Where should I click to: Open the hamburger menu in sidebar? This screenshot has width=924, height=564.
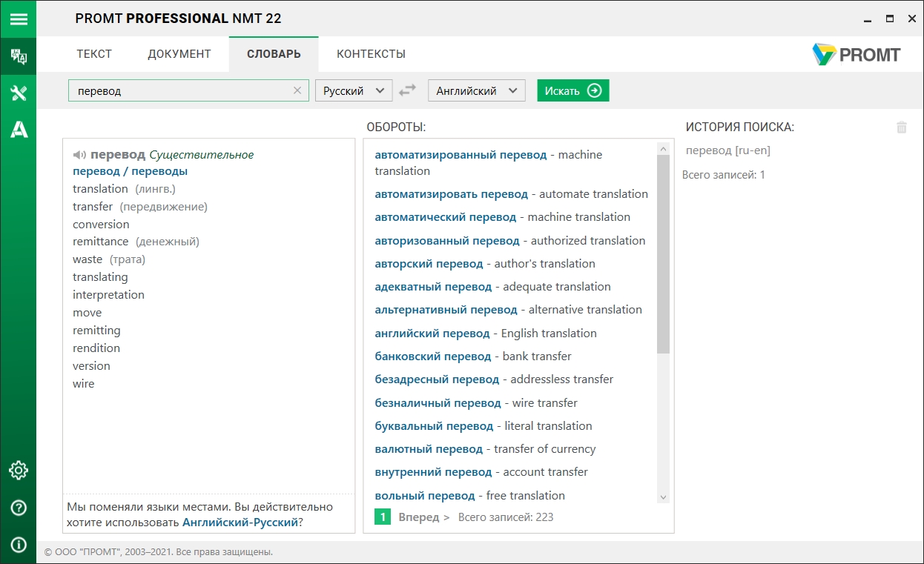(18, 19)
